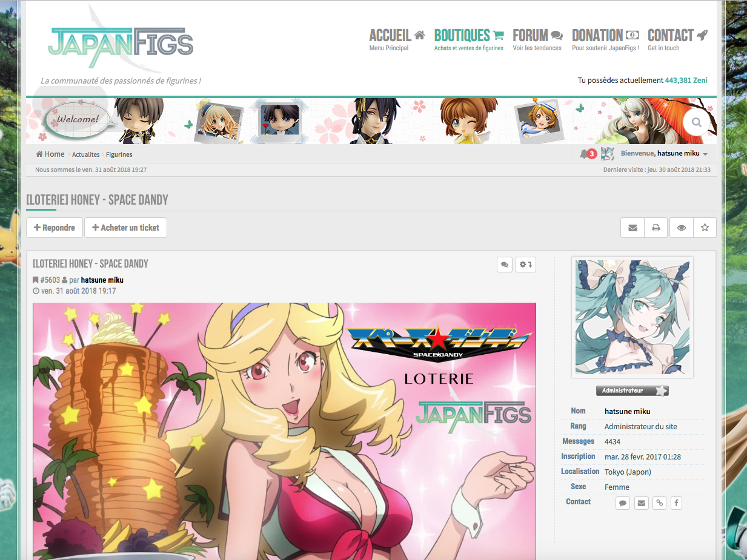The width and height of the screenshot is (747, 560).
Task: Toggle the eye watch-topic icon
Action: pos(682,228)
